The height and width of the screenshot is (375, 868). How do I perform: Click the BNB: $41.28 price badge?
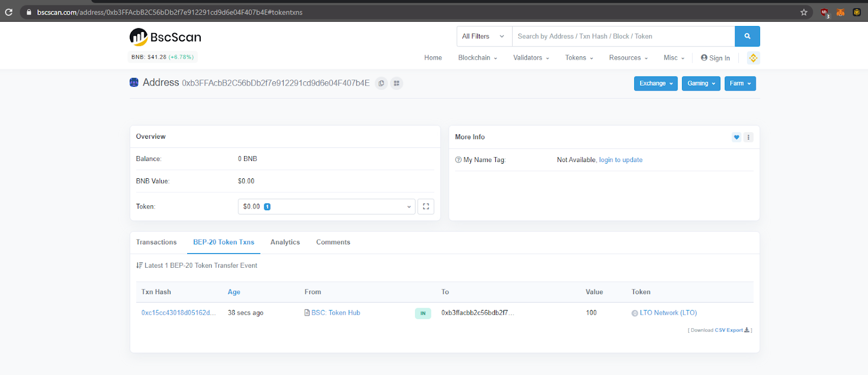click(x=162, y=57)
